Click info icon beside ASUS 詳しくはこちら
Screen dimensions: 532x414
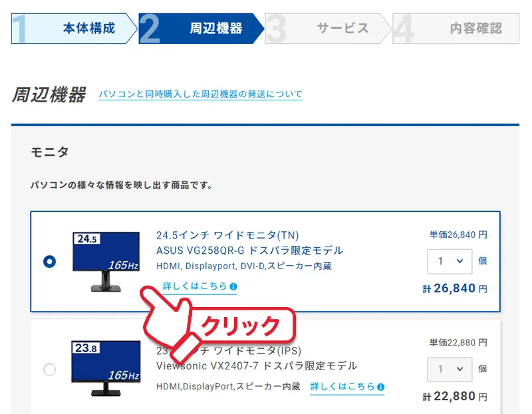coord(233,286)
